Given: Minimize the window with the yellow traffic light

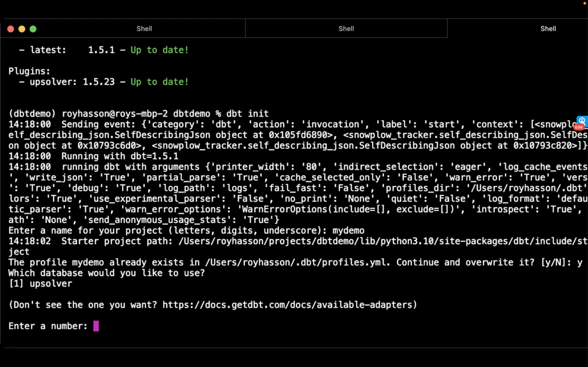Looking at the screenshot, I should coord(22,29).
